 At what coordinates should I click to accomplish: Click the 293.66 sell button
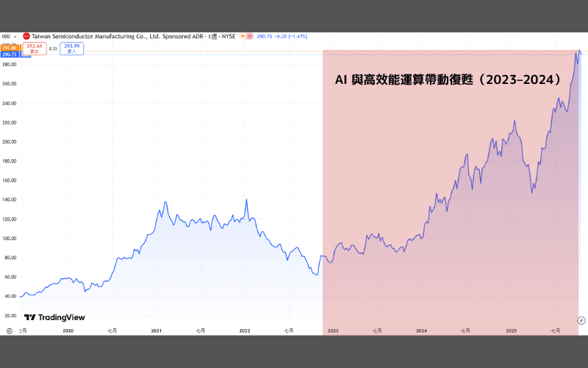[x=35, y=49]
